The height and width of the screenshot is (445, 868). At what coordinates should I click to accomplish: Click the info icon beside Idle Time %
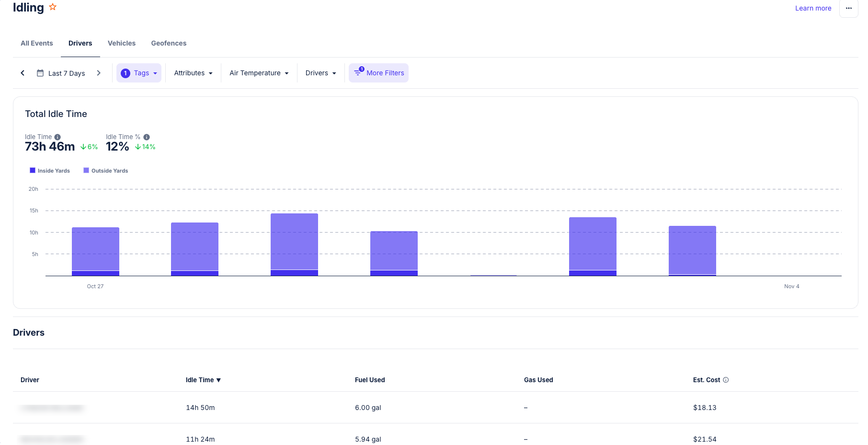pyautogui.click(x=146, y=137)
